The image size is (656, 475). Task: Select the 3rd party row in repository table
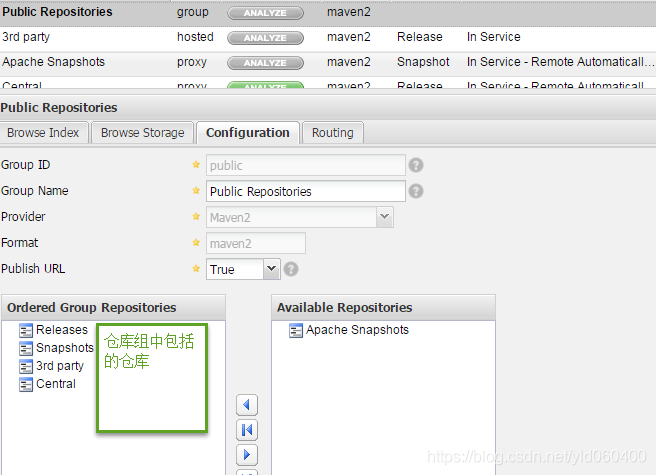[328, 38]
